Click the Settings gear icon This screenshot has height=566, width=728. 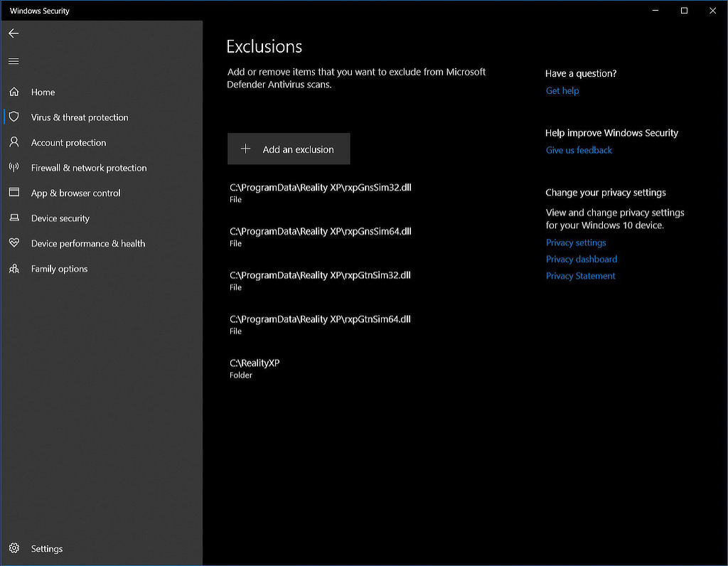(14, 548)
